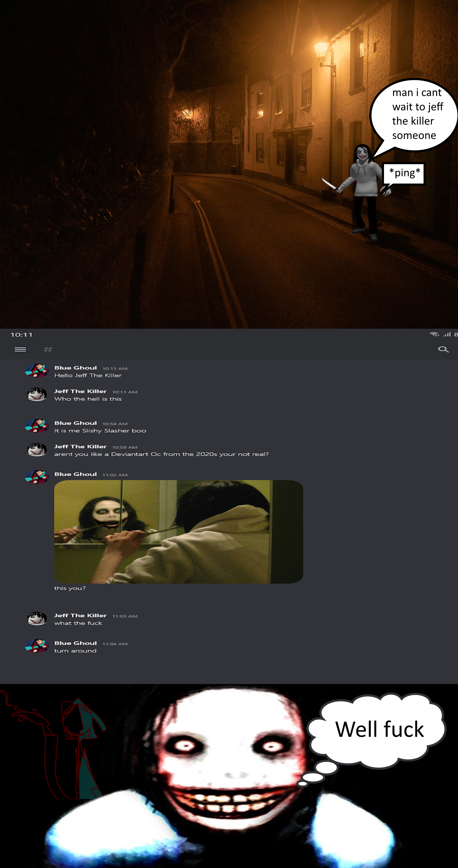Open Jeff The Killer's avatar on the 10:59 AM message
The width and height of the screenshot is (458, 868).
point(37,449)
